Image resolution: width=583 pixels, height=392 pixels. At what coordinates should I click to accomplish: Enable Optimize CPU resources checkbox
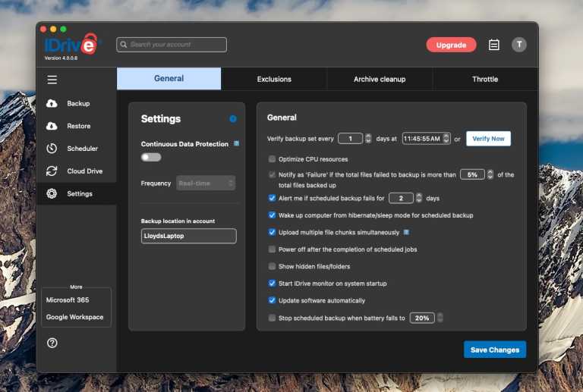[273, 159]
